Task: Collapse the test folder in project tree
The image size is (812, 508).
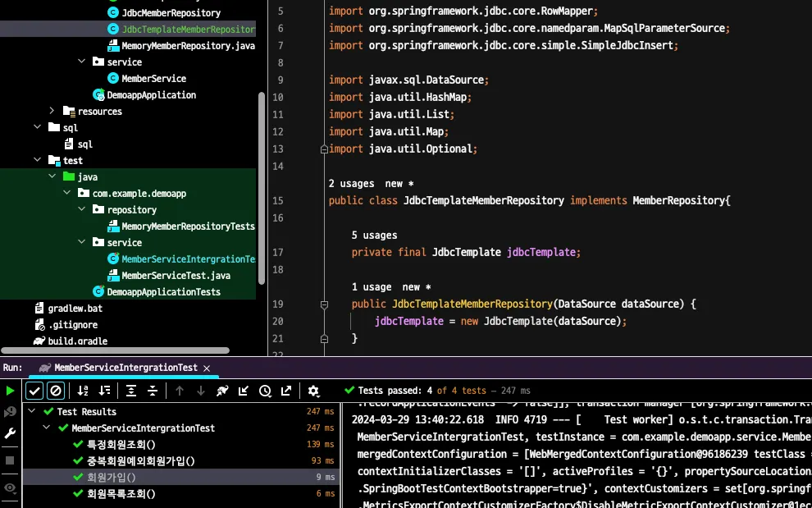Action: [x=37, y=160]
